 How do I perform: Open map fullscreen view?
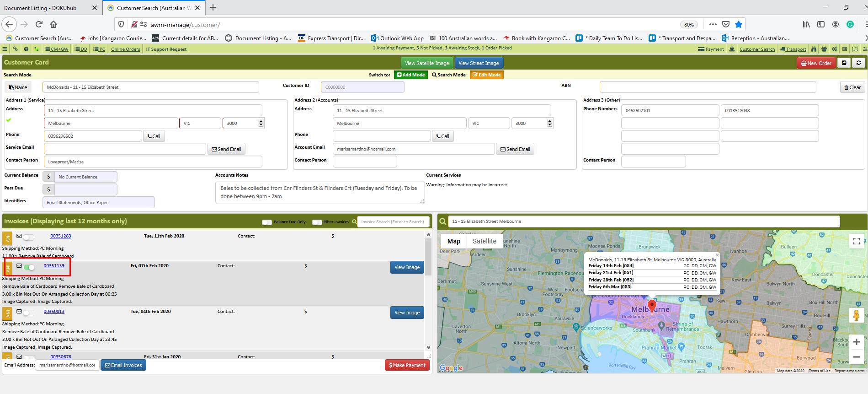point(857,241)
